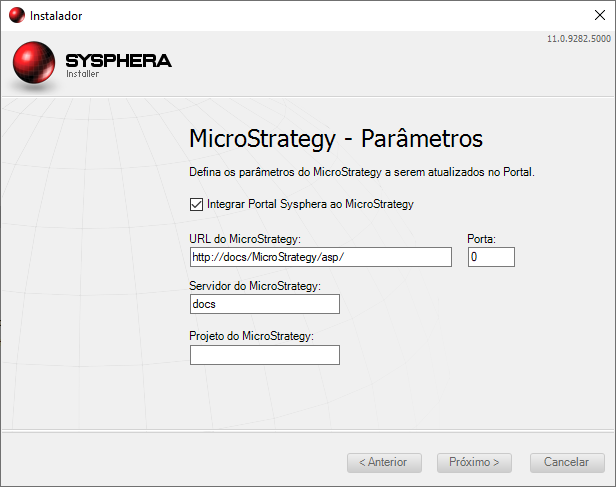Click the SYSPHERA wordmark text

tap(118, 60)
